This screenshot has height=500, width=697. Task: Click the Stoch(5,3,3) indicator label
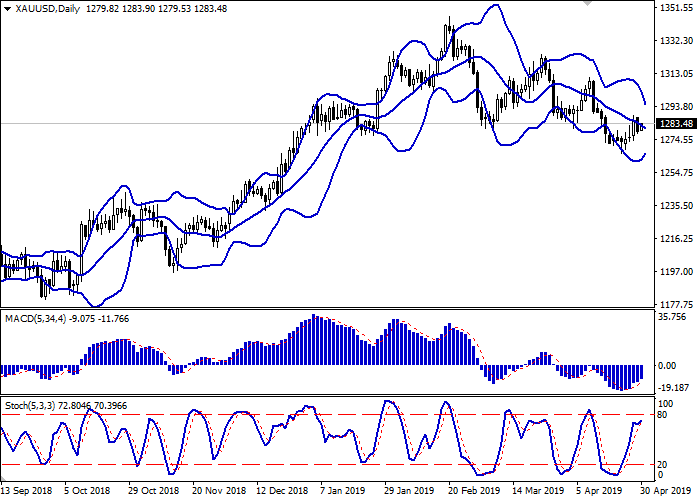(36, 407)
